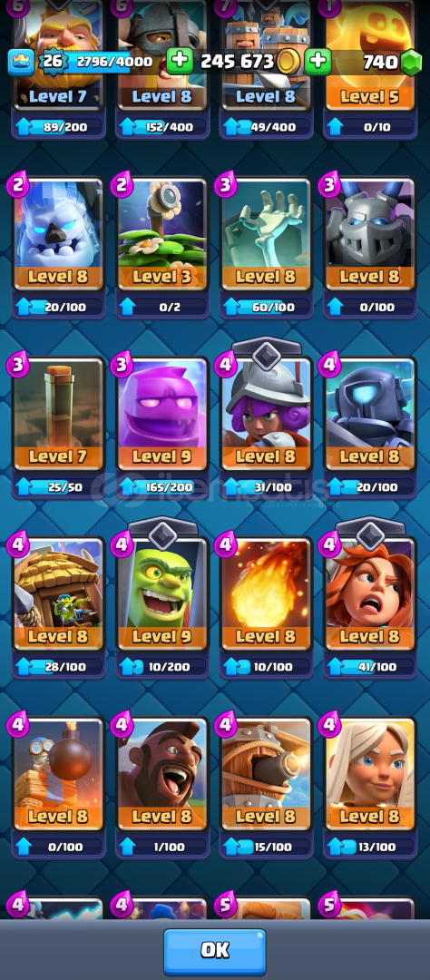Select the Goblin green face card Level 9
Image resolution: width=430 pixels, height=980 pixels.
(161, 594)
